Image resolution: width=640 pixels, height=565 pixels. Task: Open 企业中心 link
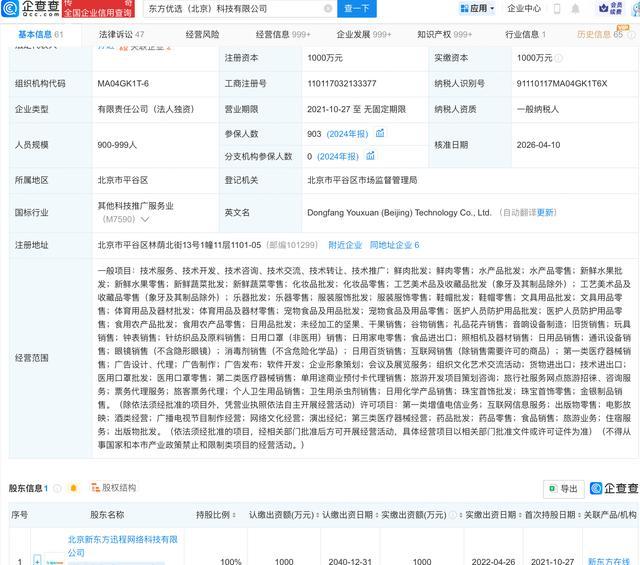pos(524,9)
